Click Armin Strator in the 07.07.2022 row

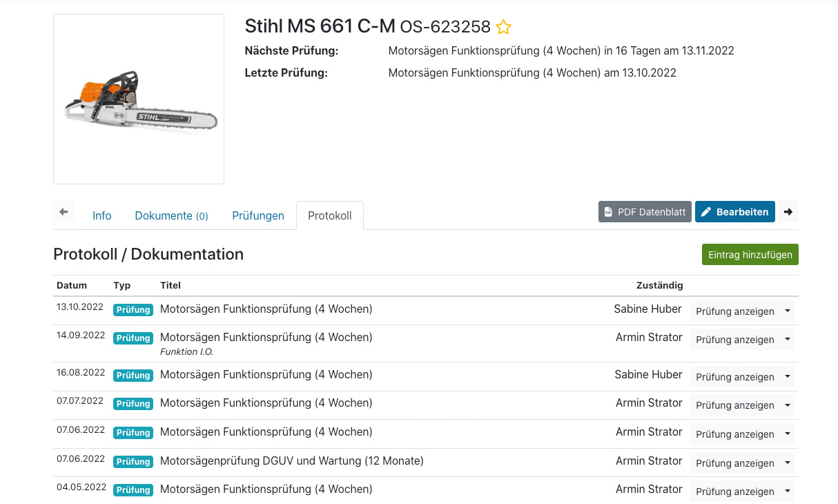tap(649, 403)
